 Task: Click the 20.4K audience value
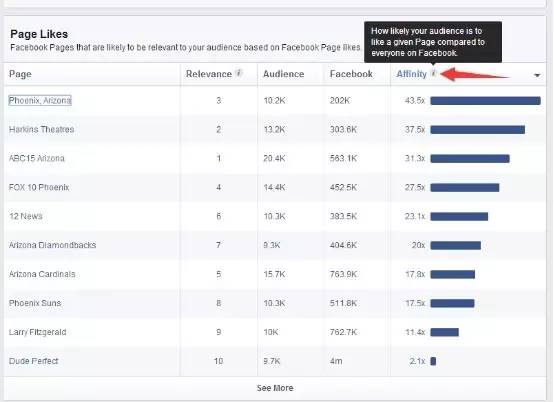coord(274,159)
